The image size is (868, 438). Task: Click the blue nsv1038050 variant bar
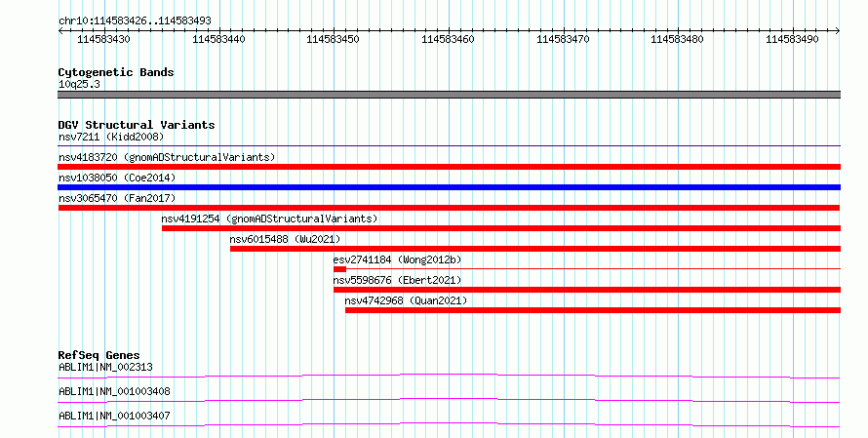[x=449, y=187]
